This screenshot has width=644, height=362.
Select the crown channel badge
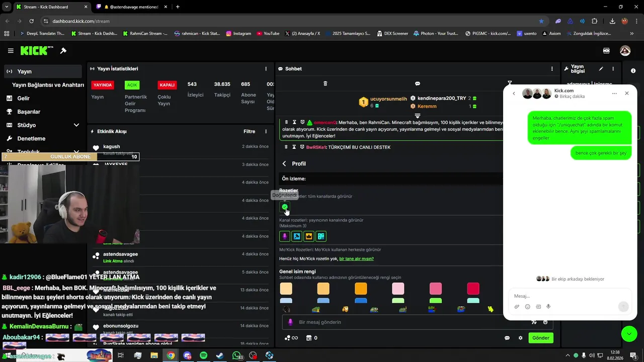(309, 236)
